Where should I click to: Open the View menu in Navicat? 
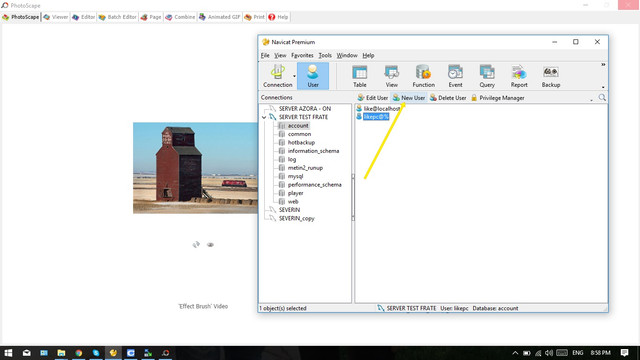pyautogui.click(x=280, y=56)
